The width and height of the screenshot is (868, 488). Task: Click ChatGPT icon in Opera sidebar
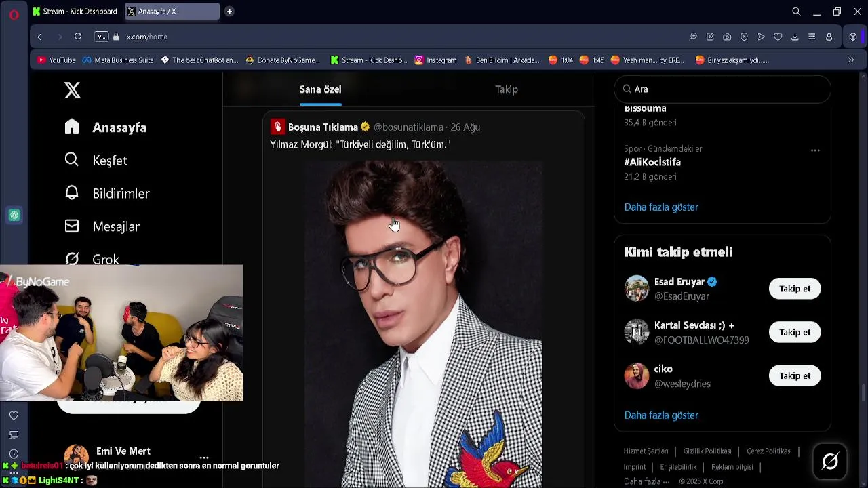coord(14,216)
